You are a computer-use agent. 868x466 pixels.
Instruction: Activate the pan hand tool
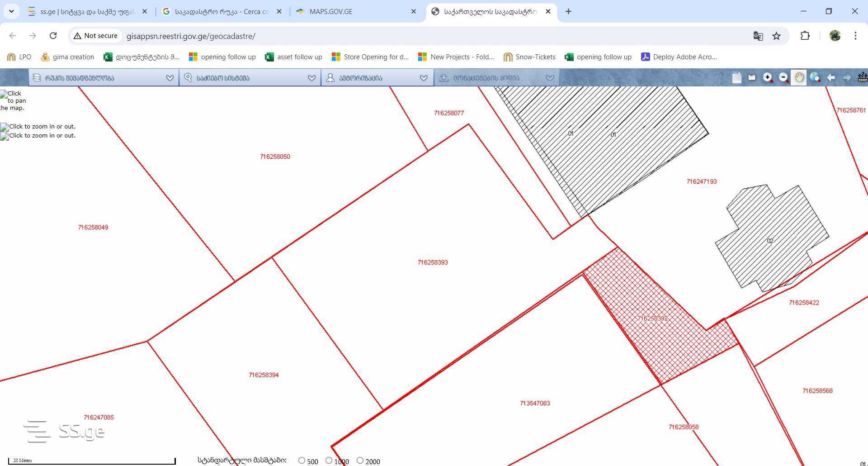(x=799, y=78)
